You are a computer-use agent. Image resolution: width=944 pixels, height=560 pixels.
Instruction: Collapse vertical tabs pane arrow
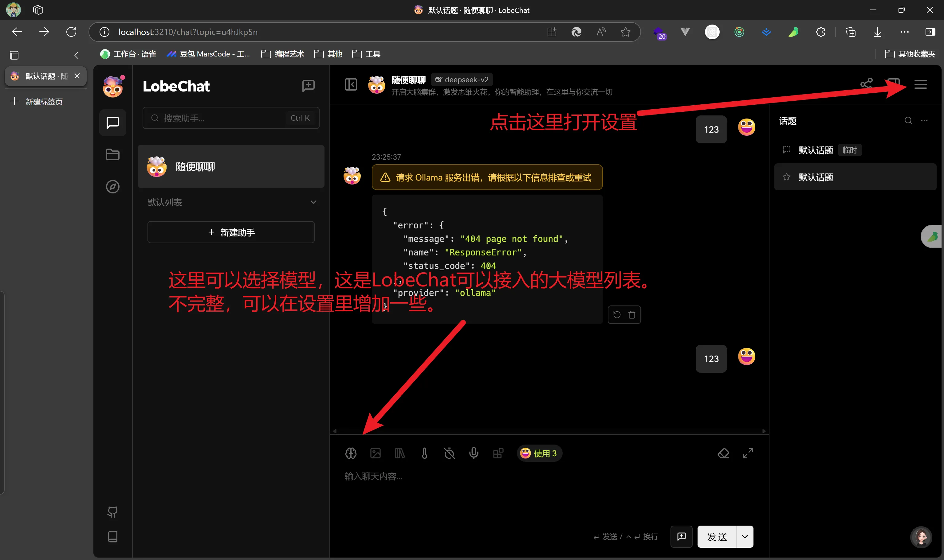pos(76,55)
